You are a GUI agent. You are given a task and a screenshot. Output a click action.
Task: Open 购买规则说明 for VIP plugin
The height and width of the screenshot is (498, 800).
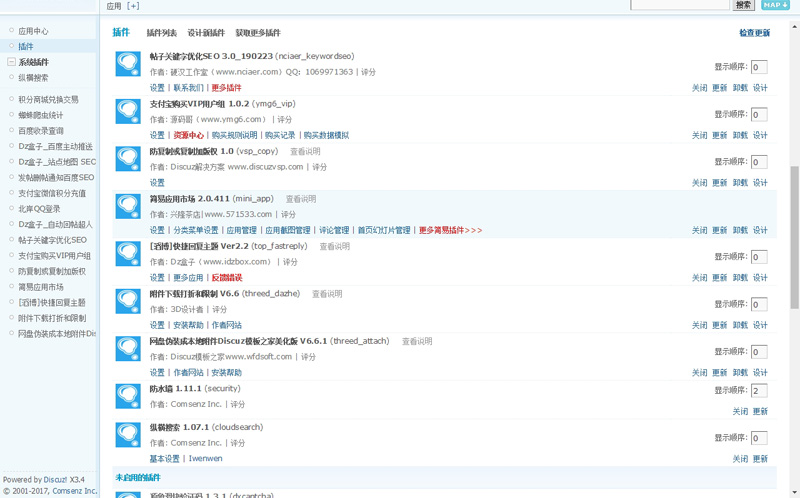234,135
